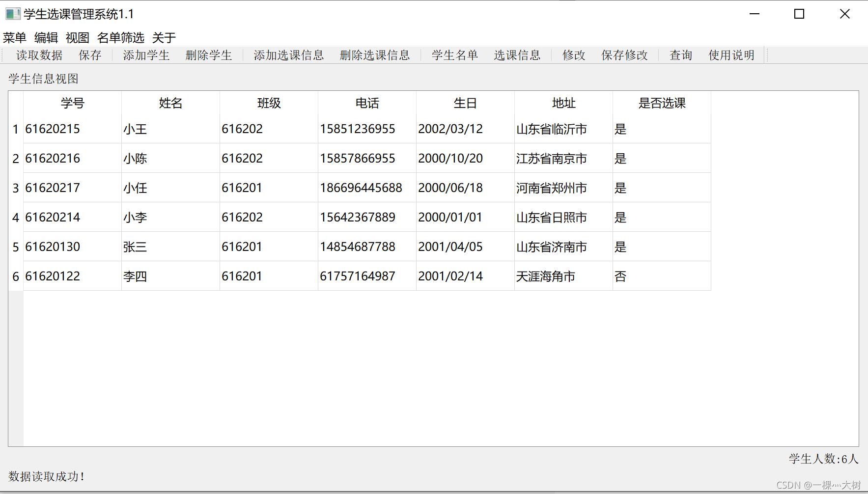Select address cell 山东省日照市
This screenshot has height=494, width=868.
pos(563,218)
